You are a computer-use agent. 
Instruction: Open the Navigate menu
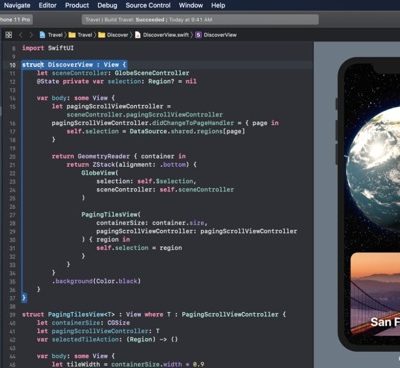pos(17,5)
